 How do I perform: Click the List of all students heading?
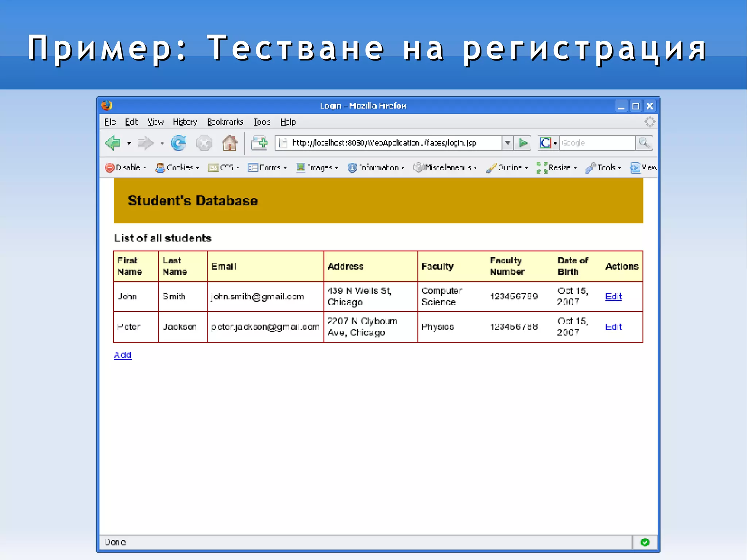point(163,238)
